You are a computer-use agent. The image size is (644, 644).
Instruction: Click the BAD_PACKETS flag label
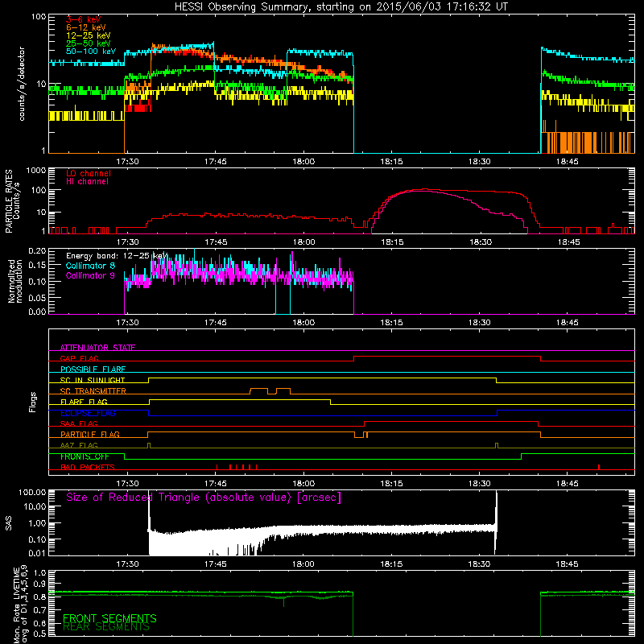pos(88,468)
